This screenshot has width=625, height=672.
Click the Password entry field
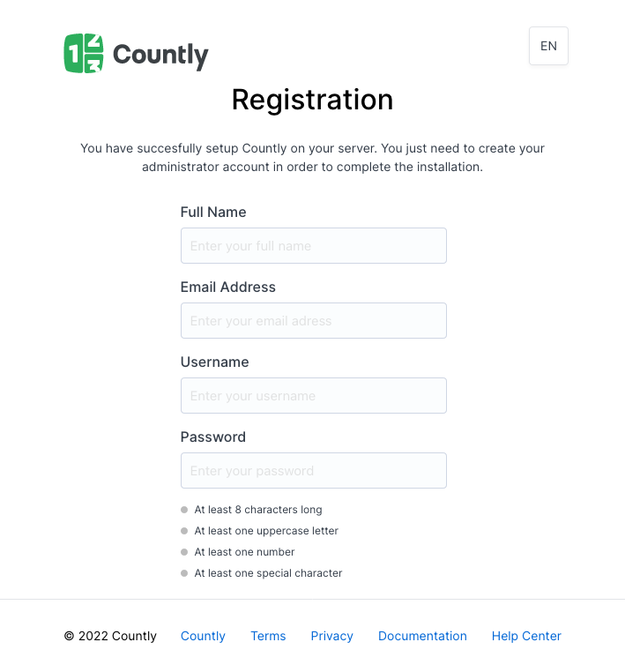(x=313, y=471)
